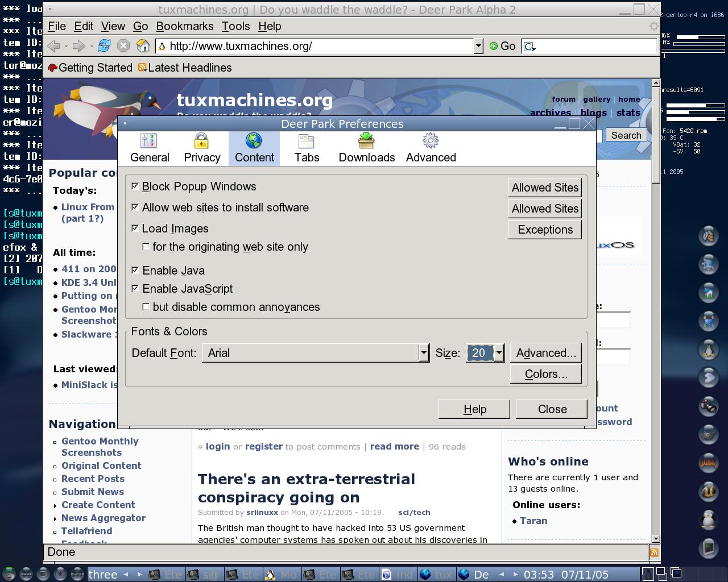Open the register link
Image resolution: width=728 pixels, height=582 pixels.
263,447
